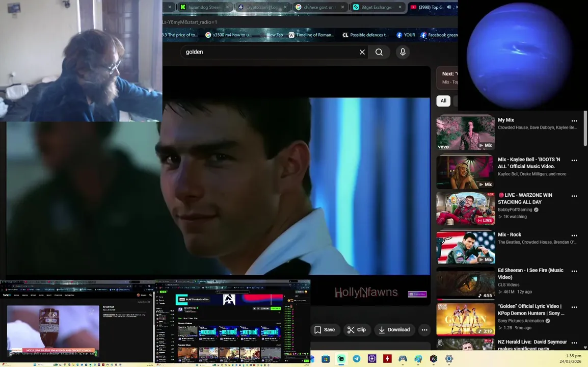Screen dimensions: 588x367
Task: Switch to the Crypto.com tab
Action: click(x=262, y=7)
